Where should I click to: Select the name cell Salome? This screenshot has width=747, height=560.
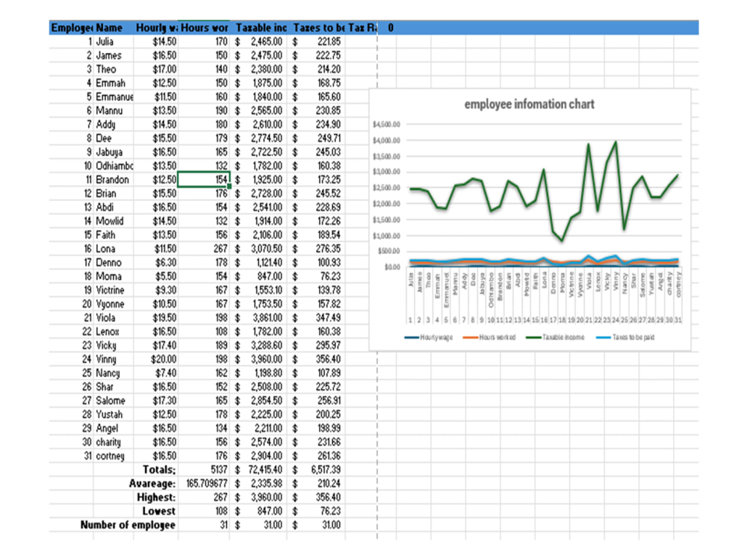pyautogui.click(x=114, y=400)
